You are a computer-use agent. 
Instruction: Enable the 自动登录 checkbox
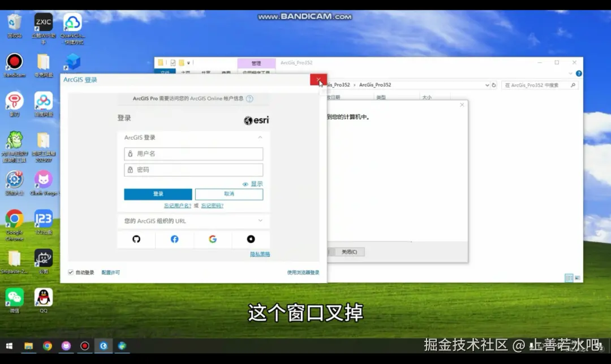[70, 272]
